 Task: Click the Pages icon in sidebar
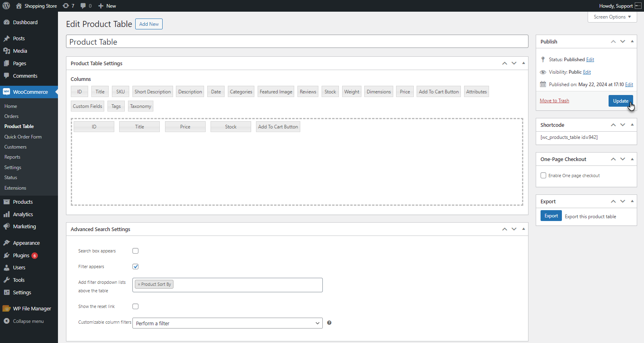click(x=6, y=64)
